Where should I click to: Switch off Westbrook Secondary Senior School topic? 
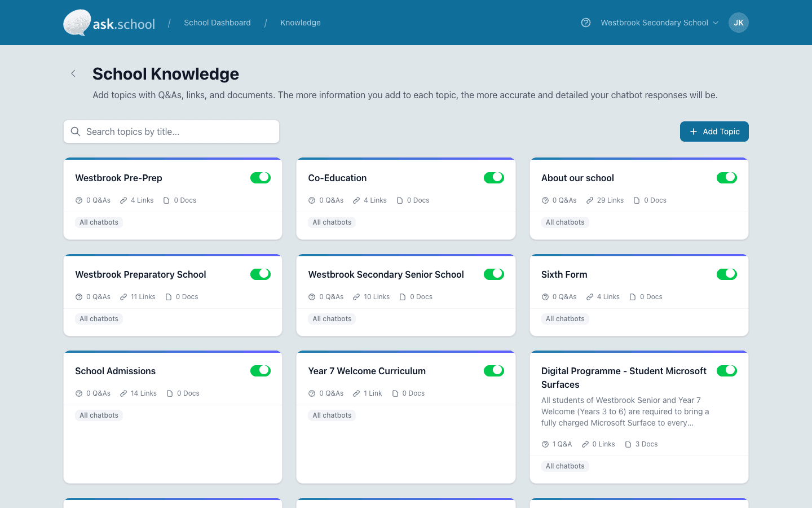pos(494,274)
